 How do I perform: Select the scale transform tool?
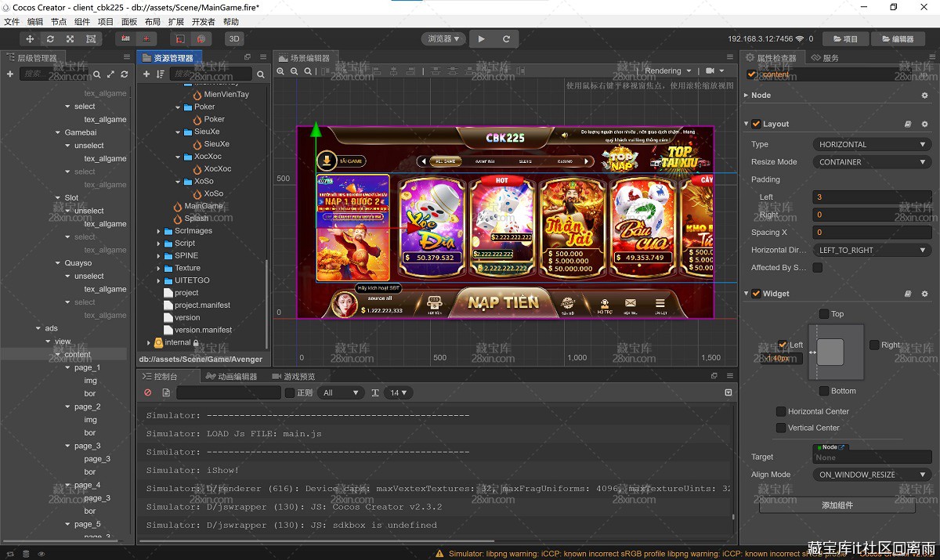70,38
